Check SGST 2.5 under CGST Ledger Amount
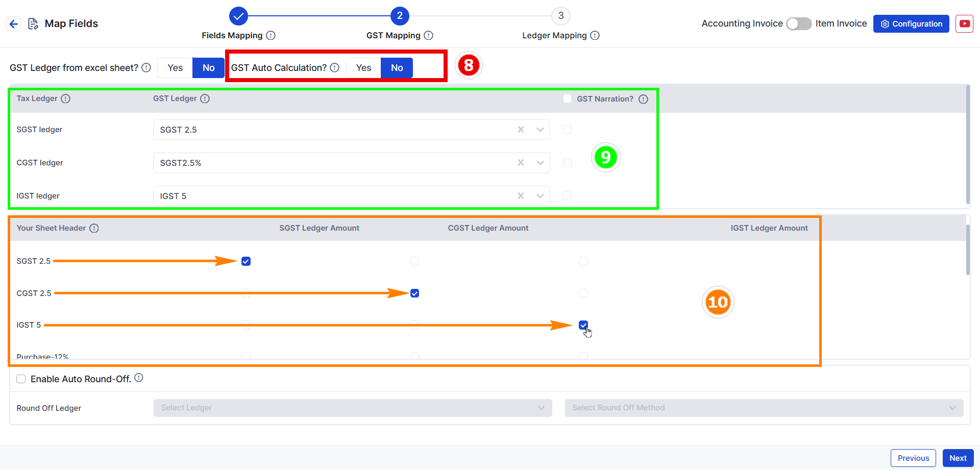980x470 pixels. 414,261
